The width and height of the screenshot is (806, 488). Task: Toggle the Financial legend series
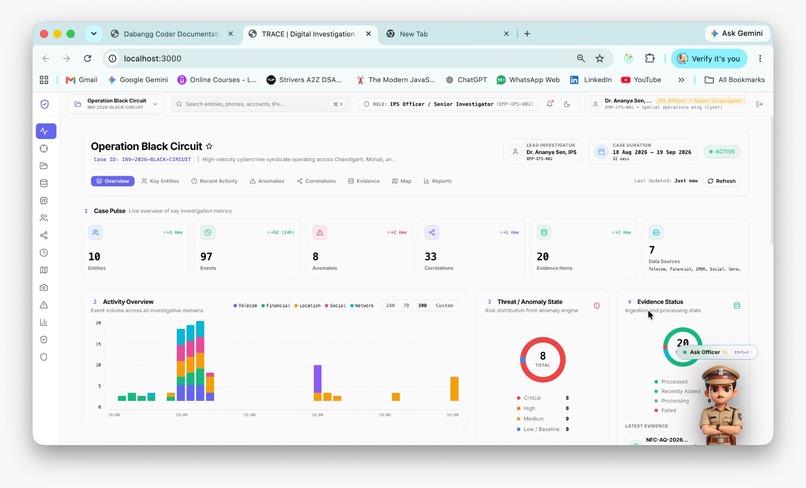(x=276, y=305)
